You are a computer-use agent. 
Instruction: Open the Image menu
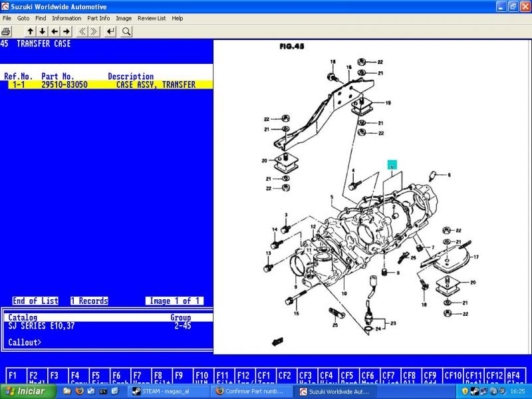coord(124,19)
